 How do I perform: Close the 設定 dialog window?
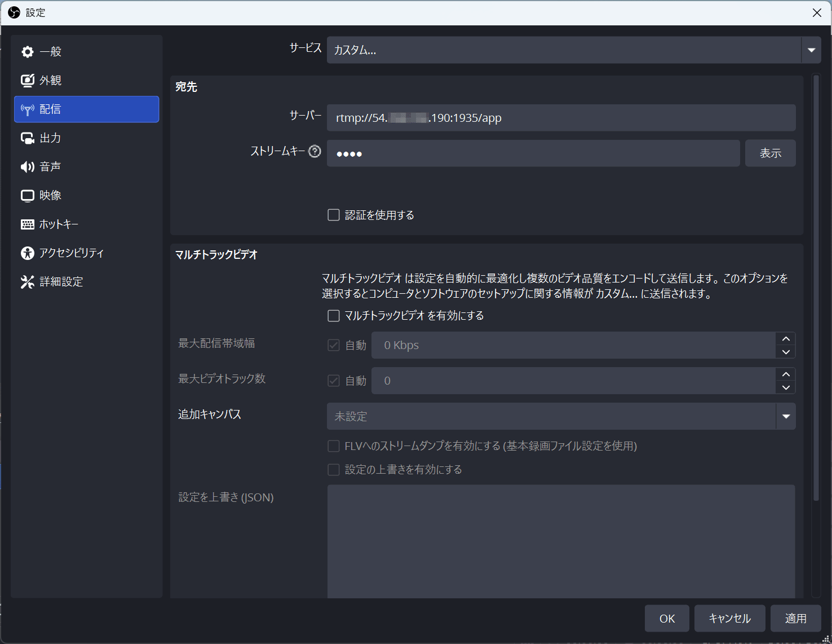817,12
